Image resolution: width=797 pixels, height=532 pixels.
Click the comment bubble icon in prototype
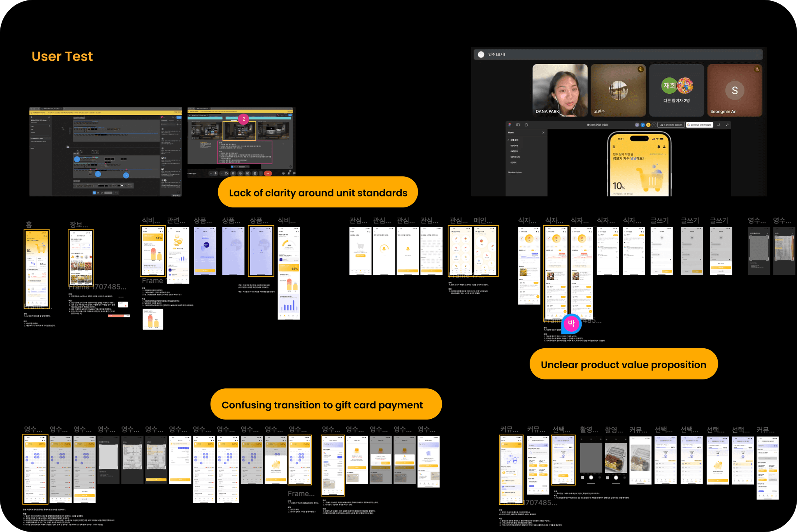coord(526,125)
